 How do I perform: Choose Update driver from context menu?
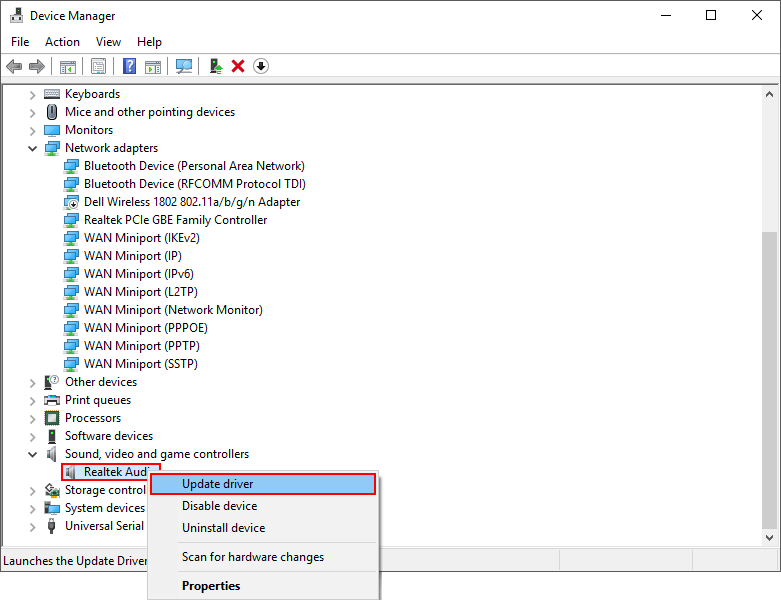pos(262,484)
